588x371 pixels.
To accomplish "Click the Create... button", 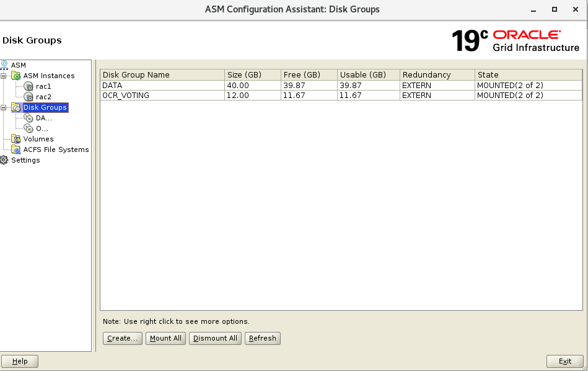I will (122, 338).
